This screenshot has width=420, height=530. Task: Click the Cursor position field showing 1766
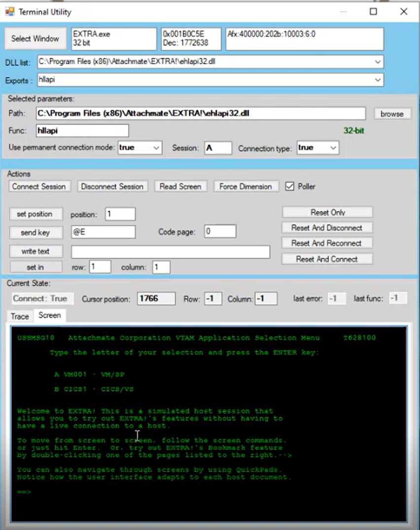pyautogui.click(x=156, y=299)
